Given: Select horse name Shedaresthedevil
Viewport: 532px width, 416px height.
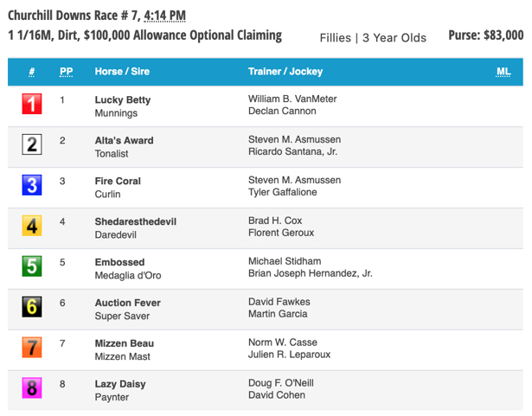Looking at the screenshot, I should [x=136, y=221].
